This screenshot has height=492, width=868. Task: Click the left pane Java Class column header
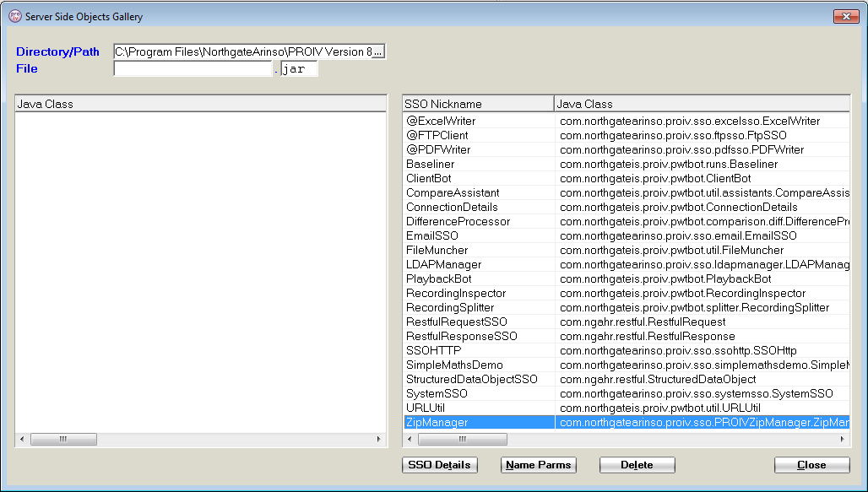(x=201, y=104)
